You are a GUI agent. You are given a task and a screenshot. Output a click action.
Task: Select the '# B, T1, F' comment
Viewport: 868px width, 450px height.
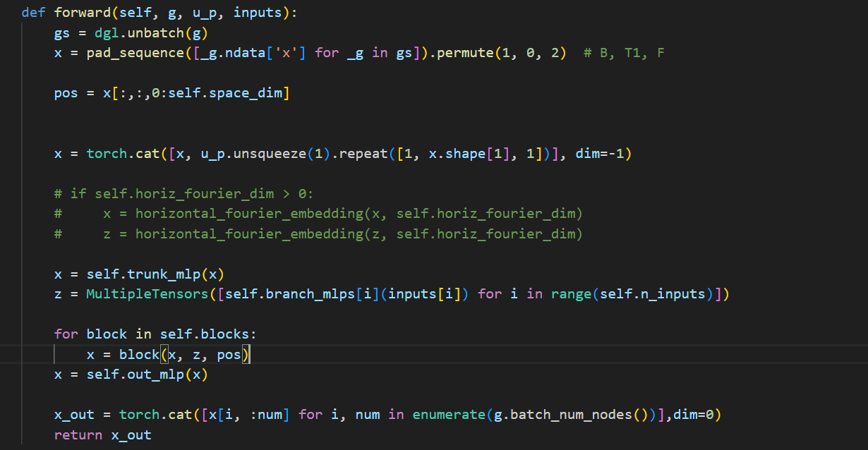point(624,53)
